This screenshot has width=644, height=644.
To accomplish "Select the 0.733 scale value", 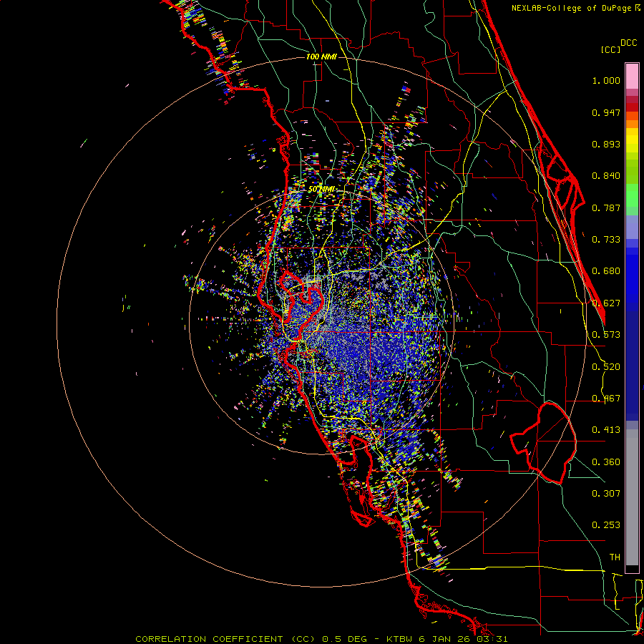I will click(606, 240).
